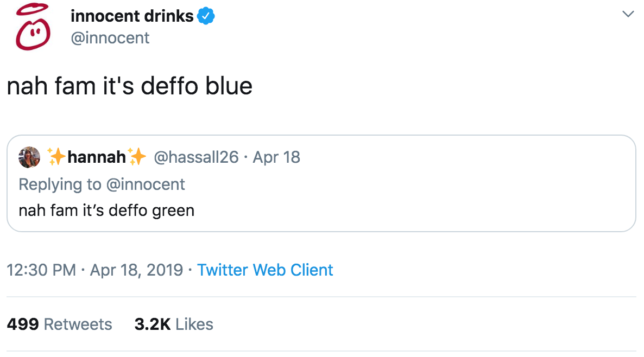Click main tweet text "nah fam it's deffo blue"

[x=130, y=87]
